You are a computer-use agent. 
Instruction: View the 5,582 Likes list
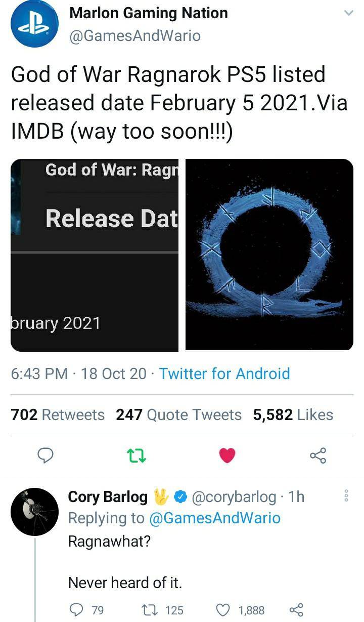293,415
